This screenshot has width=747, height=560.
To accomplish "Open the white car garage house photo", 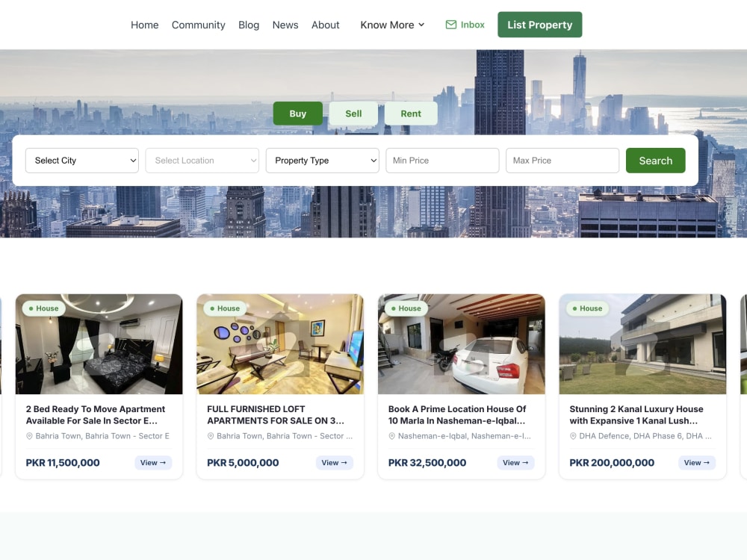I will 462,344.
